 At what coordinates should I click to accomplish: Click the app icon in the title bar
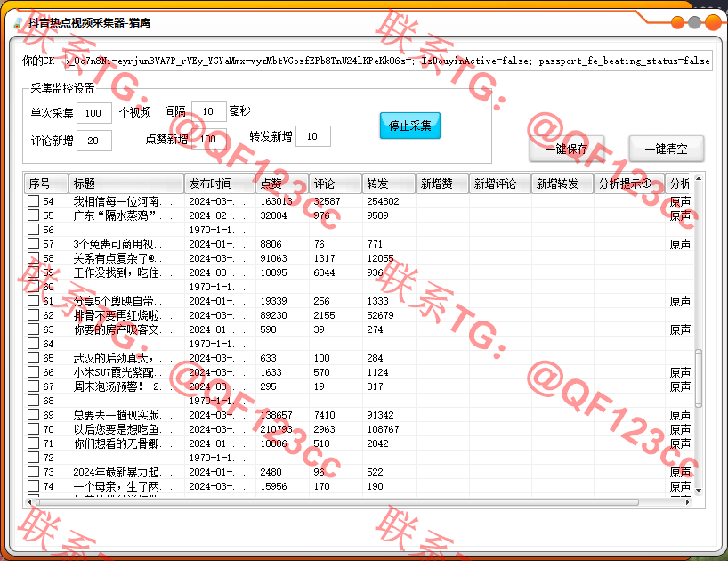point(18,23)
